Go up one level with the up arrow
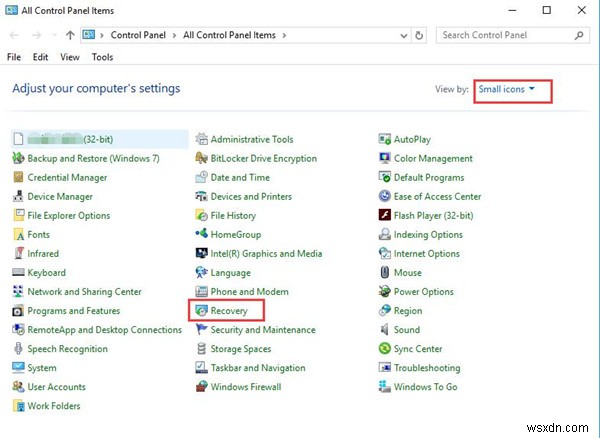 (70, 35)
